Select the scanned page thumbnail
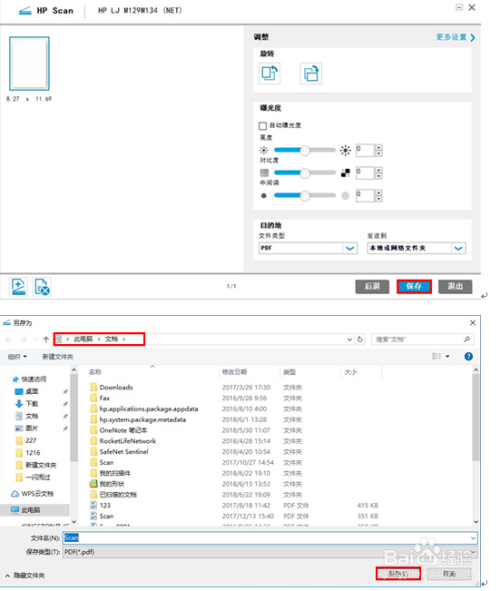 [29, 64]
